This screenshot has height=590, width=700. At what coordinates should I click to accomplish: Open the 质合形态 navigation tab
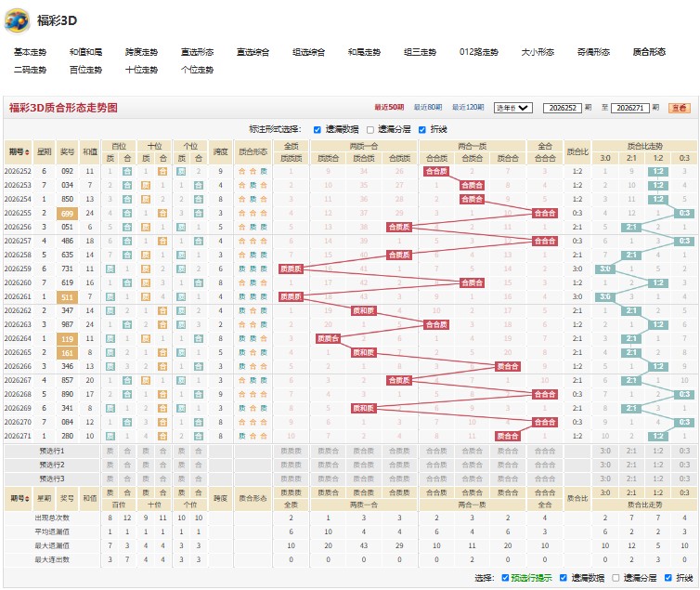(649, 52)
